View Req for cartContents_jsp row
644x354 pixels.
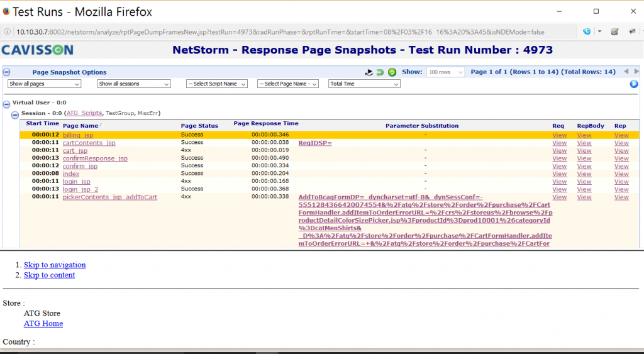pyautogui.click(x=559, y=143)
